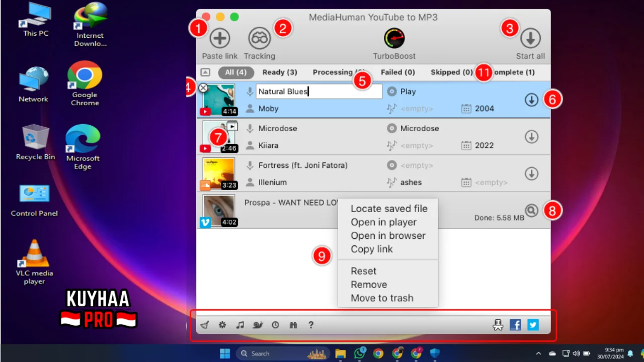
Task: Choose Open in player from context menu
Action: 384,222
